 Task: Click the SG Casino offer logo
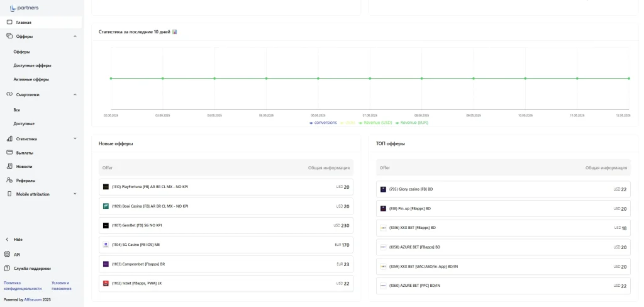click(x=106, y=245)
